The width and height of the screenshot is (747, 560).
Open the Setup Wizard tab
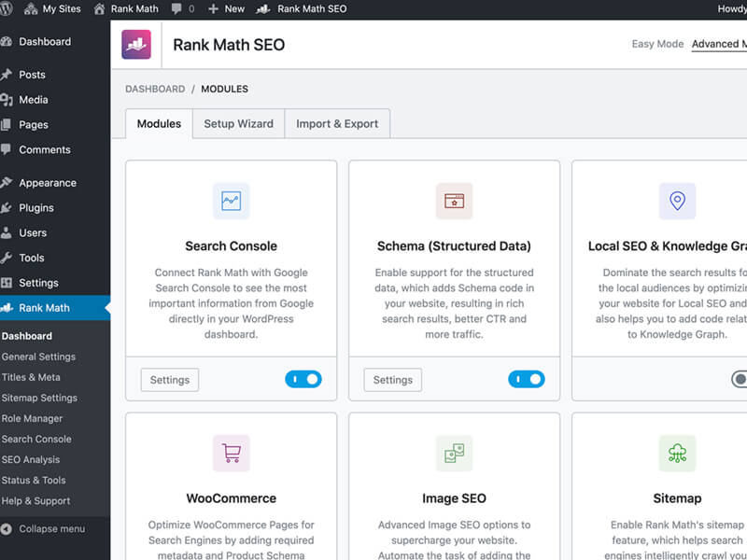click(x=239, y=124)
